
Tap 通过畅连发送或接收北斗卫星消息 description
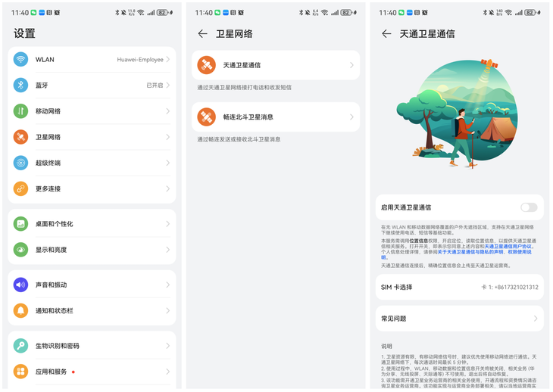click(x=239, y=139)
